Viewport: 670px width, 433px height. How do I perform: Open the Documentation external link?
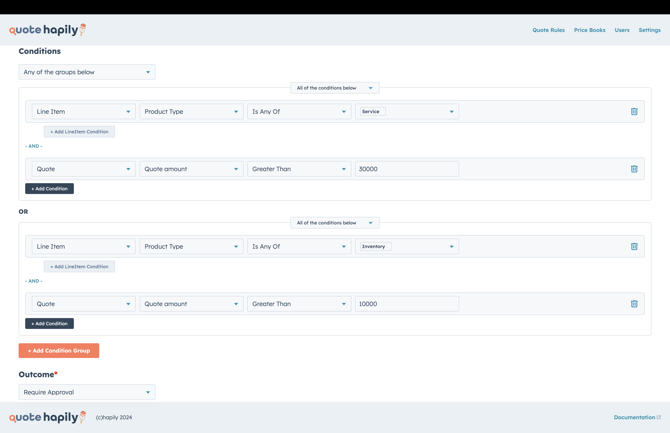(x=636, y=417)
